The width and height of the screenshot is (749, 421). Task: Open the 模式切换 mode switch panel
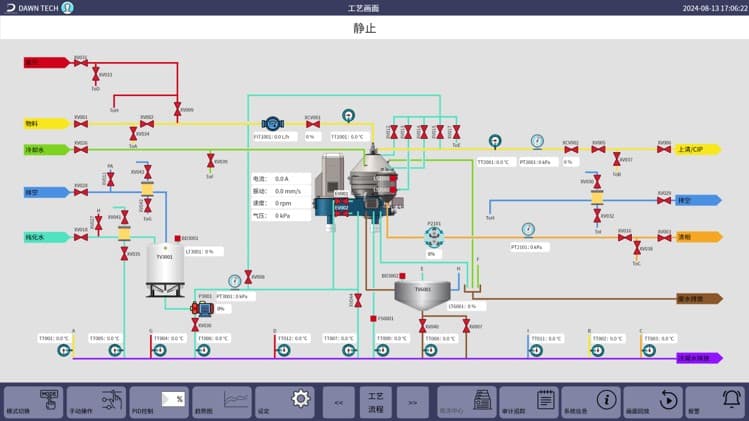tap(33, 402)
